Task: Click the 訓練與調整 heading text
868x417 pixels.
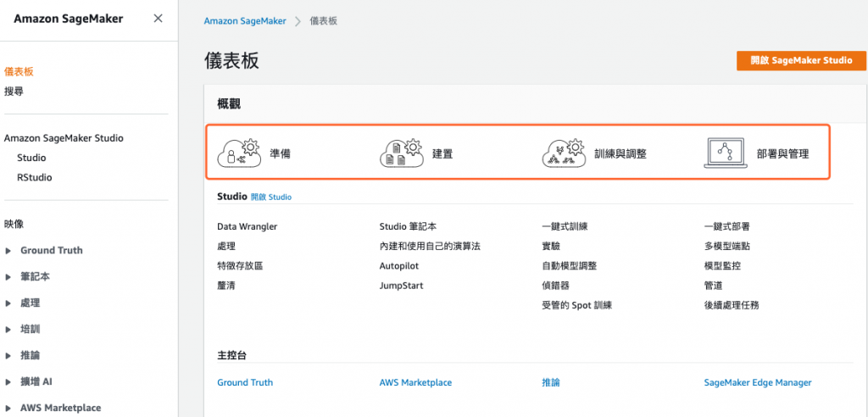Action: coord(620,154)
